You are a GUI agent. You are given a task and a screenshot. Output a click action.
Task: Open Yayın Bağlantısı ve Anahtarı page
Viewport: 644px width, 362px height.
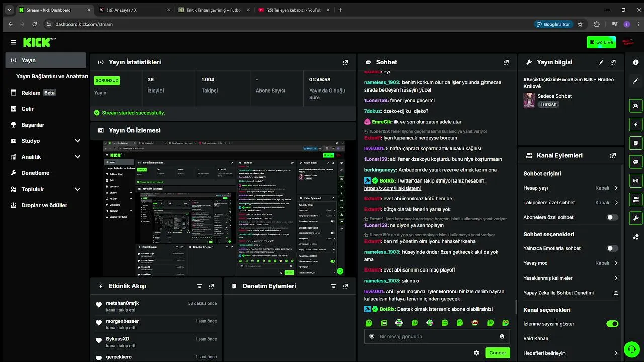[52, 76]
